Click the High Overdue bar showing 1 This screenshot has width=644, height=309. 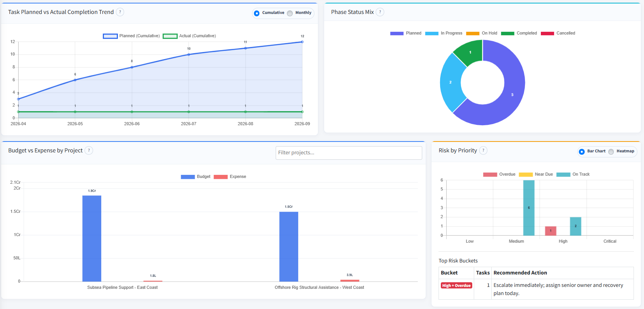(x=551, y=231)
